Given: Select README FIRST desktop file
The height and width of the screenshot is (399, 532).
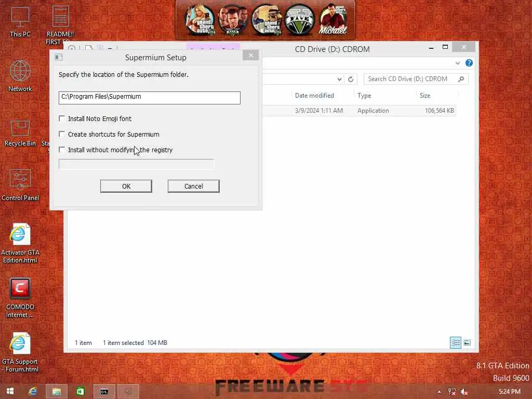Looking at the screenshot, I should click(x=60, y=24).
